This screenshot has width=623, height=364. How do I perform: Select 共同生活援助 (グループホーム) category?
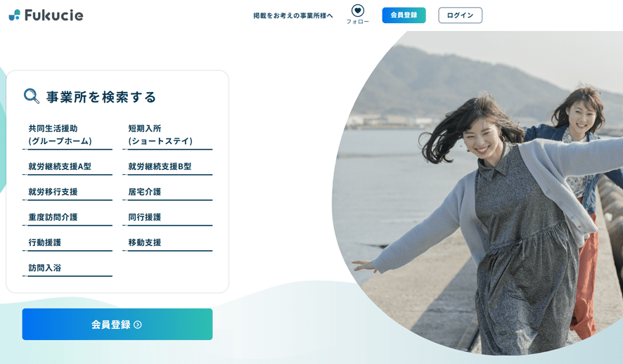[68, 136]
